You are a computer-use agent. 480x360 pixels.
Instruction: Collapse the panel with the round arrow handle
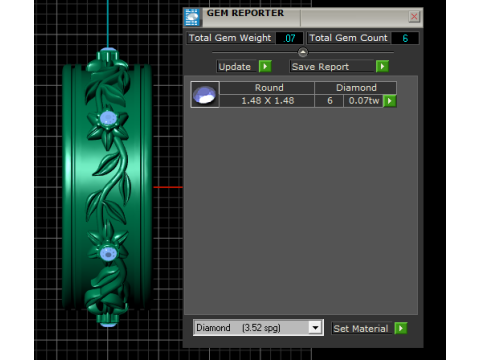click(x=303, y=52)
